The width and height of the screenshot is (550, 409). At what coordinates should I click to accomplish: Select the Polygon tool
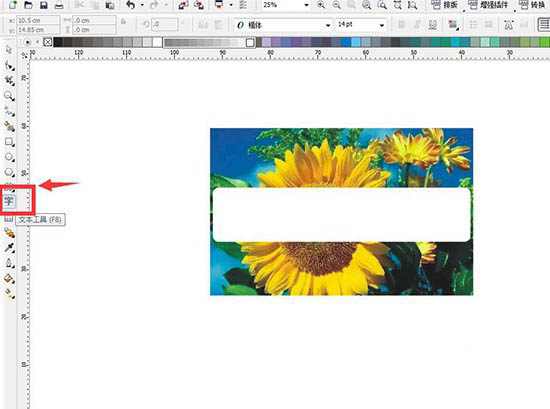[x=9, y=172]
